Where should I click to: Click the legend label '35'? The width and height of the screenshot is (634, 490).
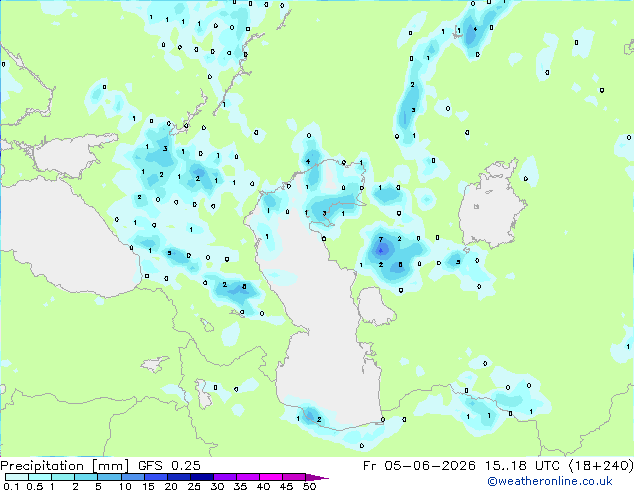(240, 486)
